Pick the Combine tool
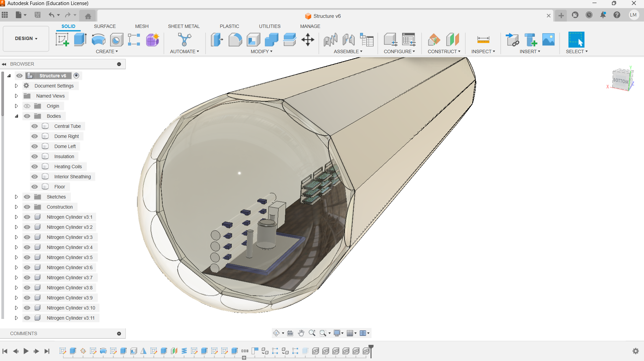The width and height of the screenshot is (644, 361). click(x=271, y=40)
